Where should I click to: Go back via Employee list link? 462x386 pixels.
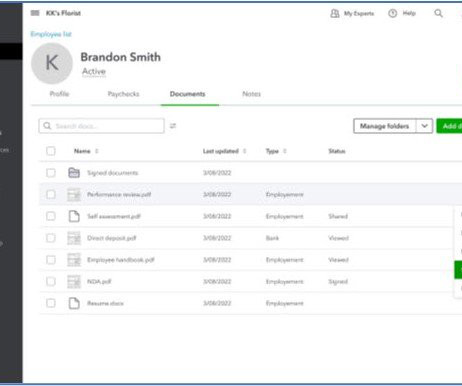point(51,34)
